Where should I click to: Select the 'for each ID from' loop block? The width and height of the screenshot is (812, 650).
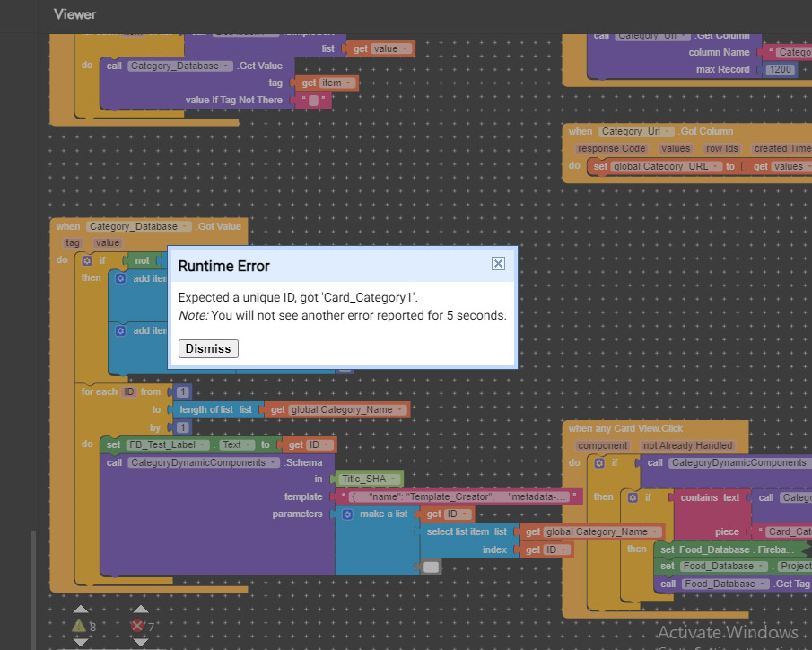[x=99, y=391]
